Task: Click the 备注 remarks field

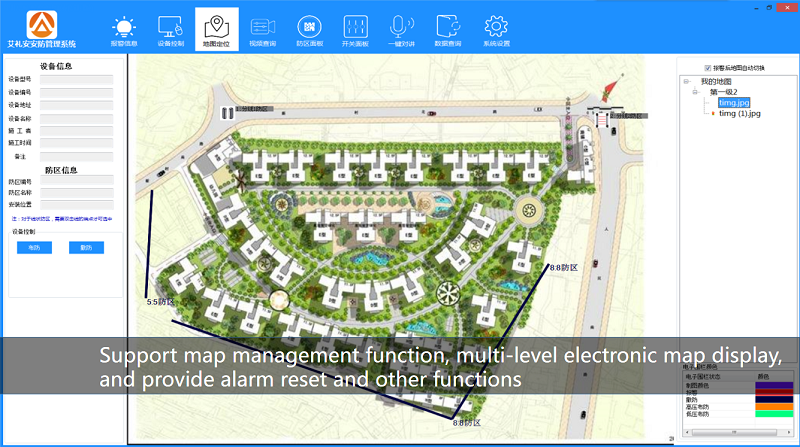Action: tap(77, 157)
